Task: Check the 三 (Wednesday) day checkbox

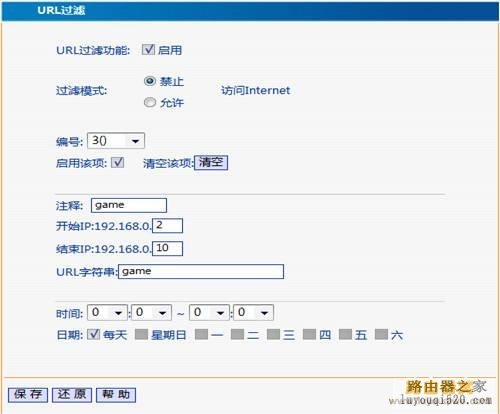Action: coord(273,334)
